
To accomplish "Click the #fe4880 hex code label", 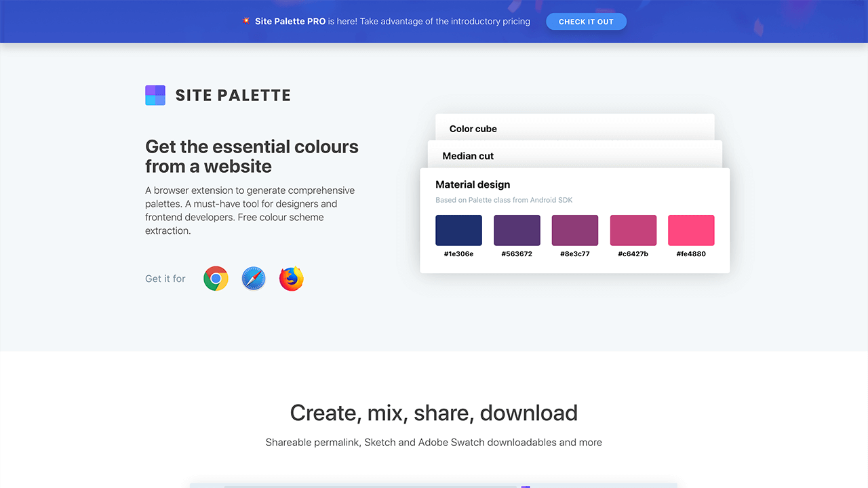I will [x=691, y=254].
